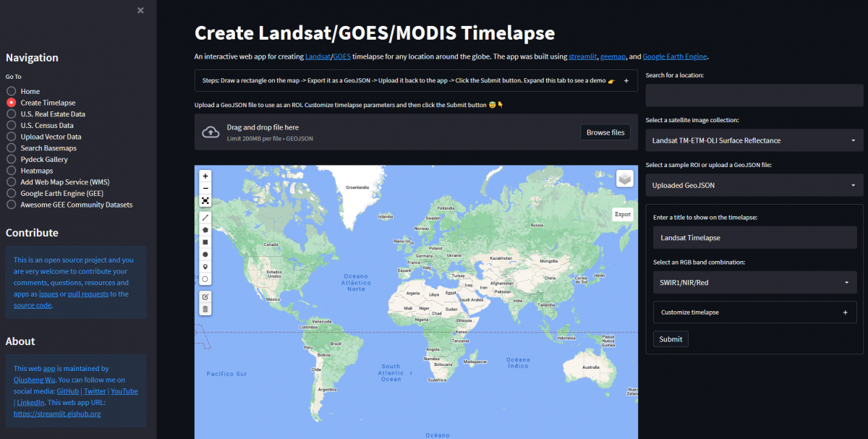The height and width of the screenshot is (439, 868).
Task: Open the Google Earth Engine link
Action: tap(675, 56)
